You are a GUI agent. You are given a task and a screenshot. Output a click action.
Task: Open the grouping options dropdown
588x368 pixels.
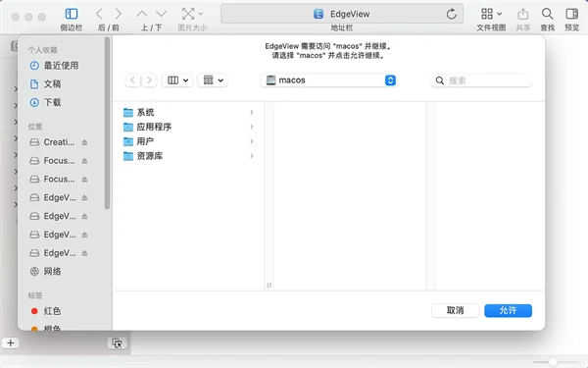213,80
